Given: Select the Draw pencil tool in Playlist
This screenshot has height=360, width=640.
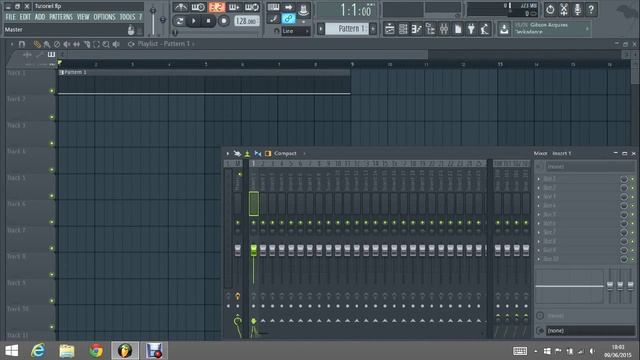Looking at the screenshot, I should click(x=37, y=44).
